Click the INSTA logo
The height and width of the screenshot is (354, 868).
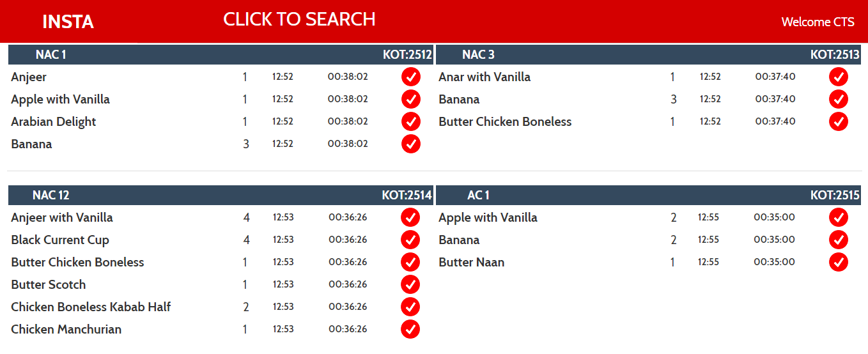tap(68, 22)
